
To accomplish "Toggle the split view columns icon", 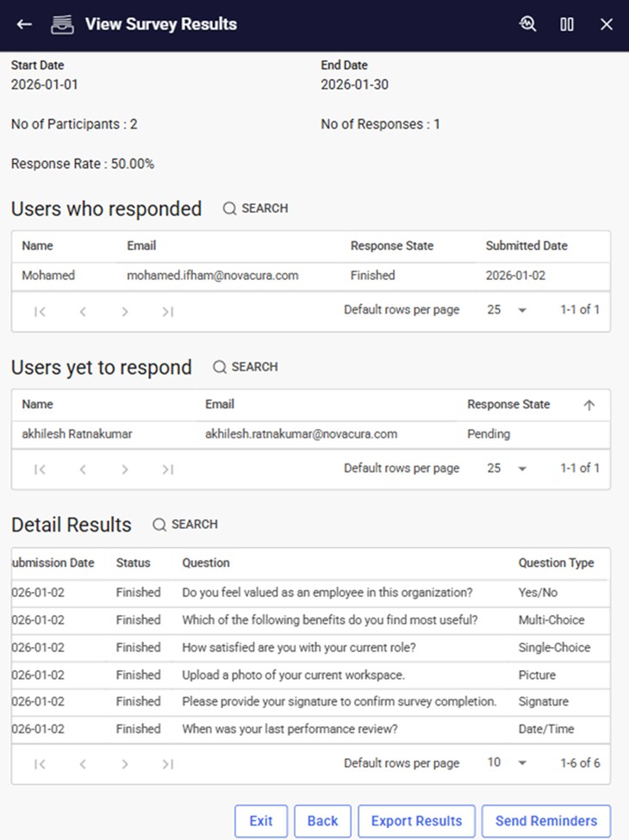I will click(567, 24).
